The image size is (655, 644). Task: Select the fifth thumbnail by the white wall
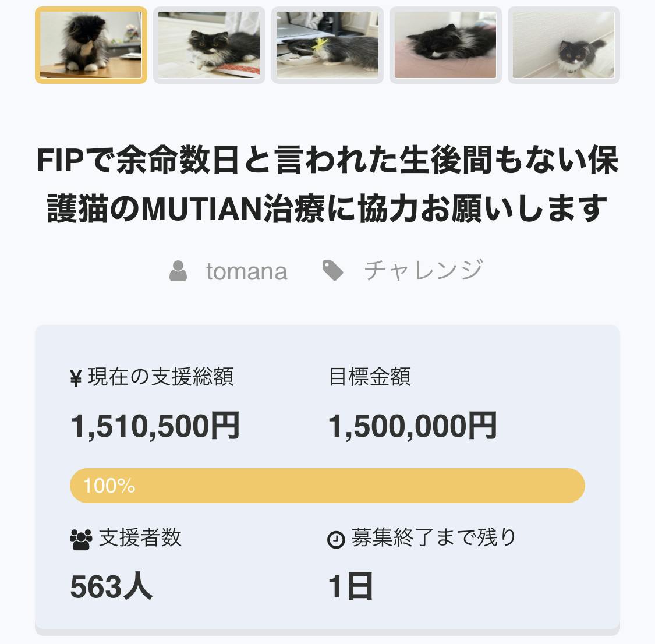[x=564, y=45]
